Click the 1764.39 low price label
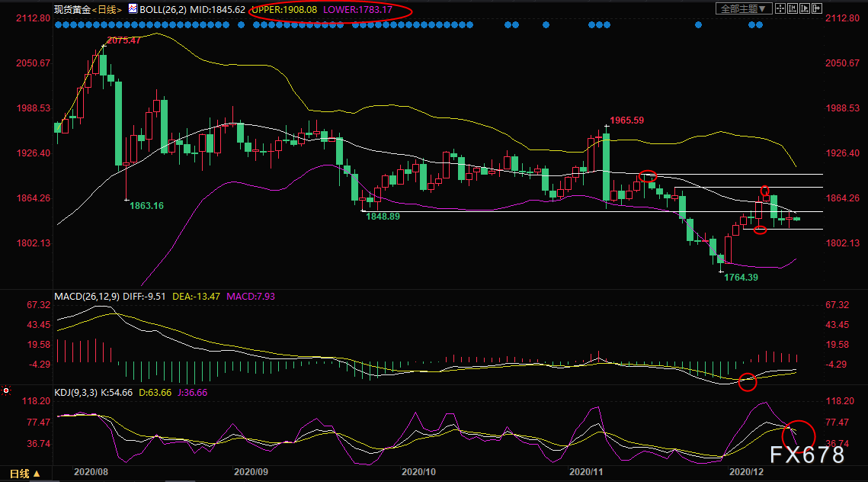 pyautogui.click(x=741, y=277)
